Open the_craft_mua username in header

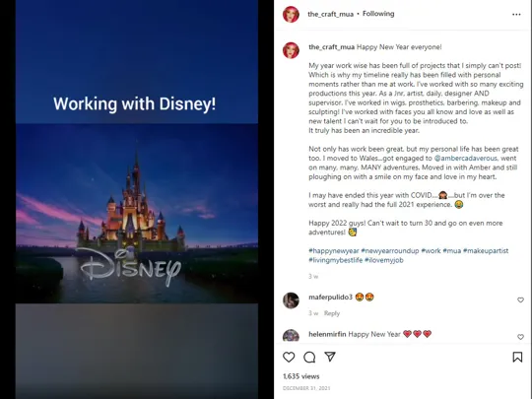(330, 14)
